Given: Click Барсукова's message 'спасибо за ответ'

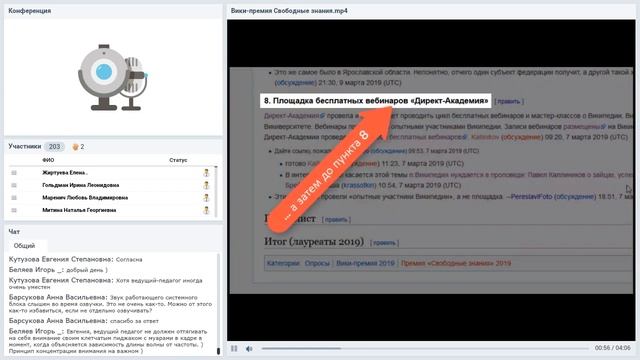Looking at the screenshot, I should pyautogui.click(x=134, y=321).
